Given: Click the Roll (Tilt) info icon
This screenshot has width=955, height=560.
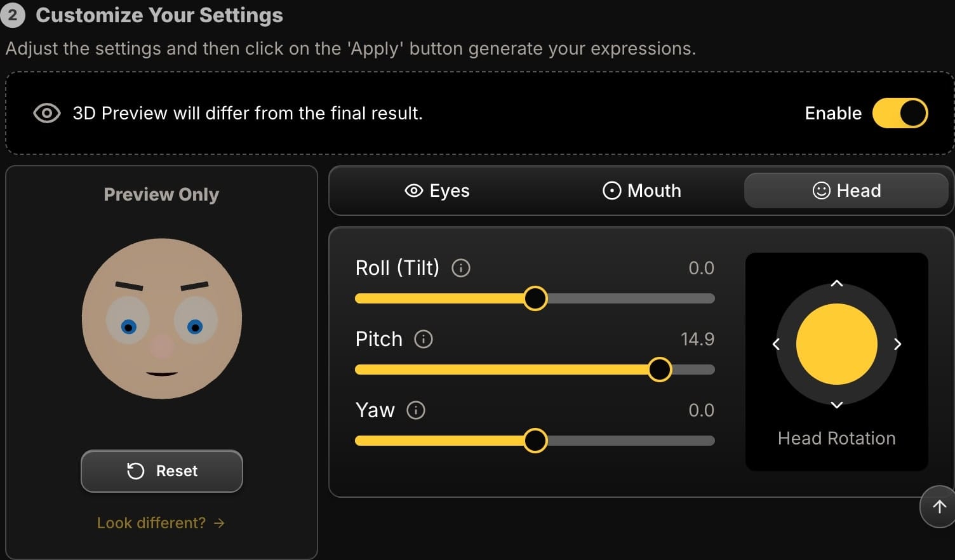Looking at the screenshot, I should 461,268.
